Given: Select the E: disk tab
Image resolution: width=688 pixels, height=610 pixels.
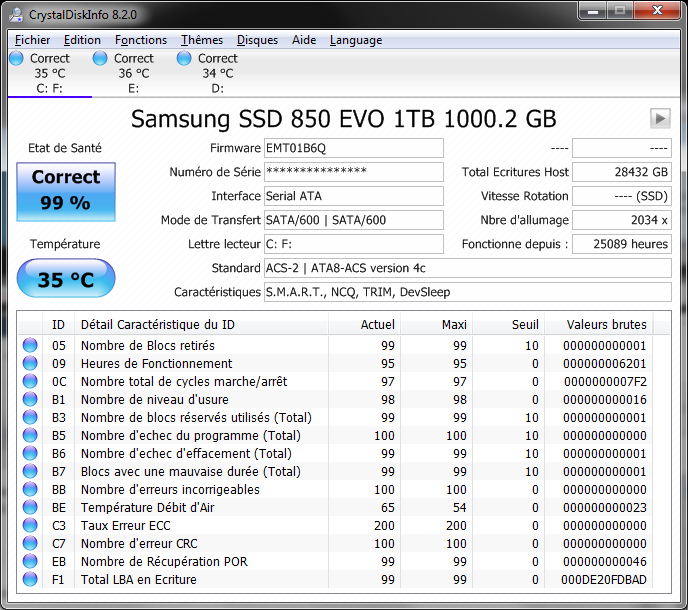Looking at the screenshot, I should 133,73.
